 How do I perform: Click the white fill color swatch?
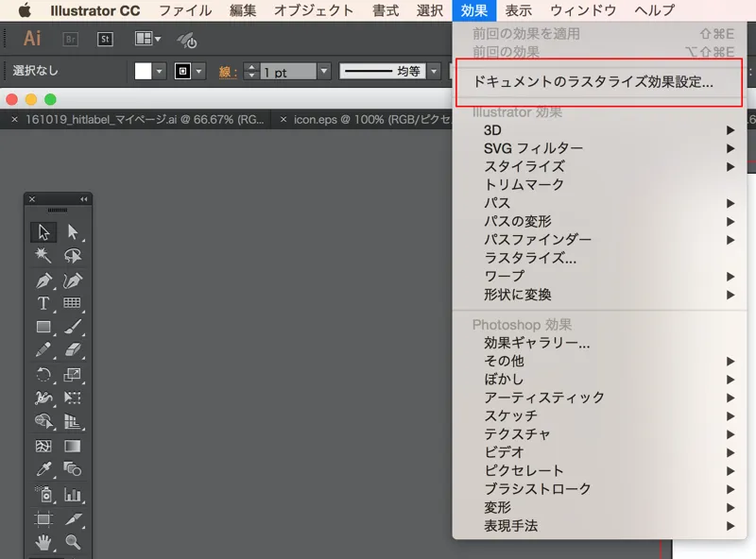pos(144,72)
